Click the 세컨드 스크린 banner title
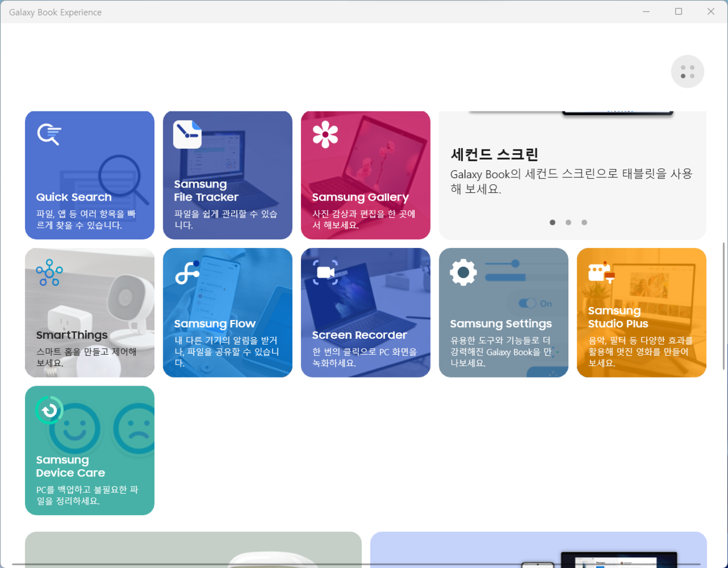The image size is (728, 568). click(494, 154)
